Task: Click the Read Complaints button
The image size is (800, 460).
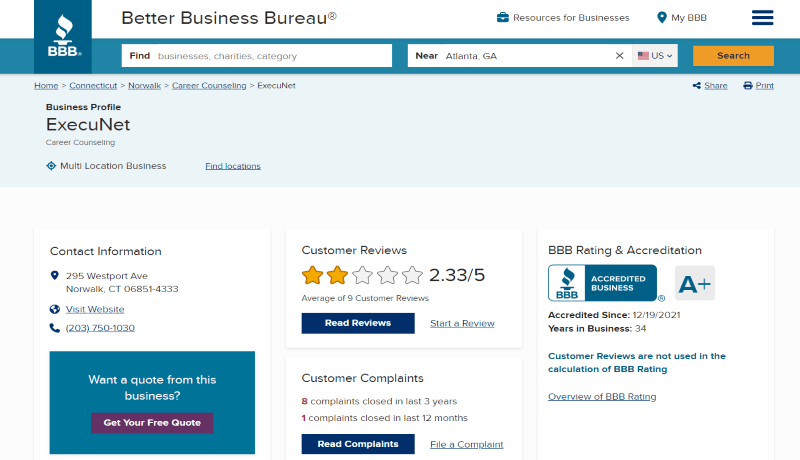Action: 358,444
